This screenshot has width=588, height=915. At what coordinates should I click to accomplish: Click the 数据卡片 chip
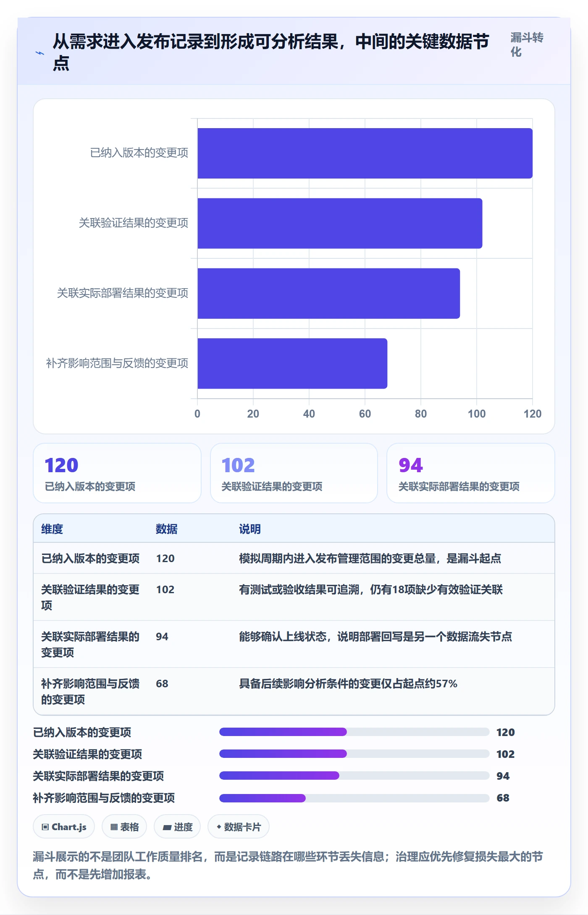pyautogui.click(x=239, y=827)
